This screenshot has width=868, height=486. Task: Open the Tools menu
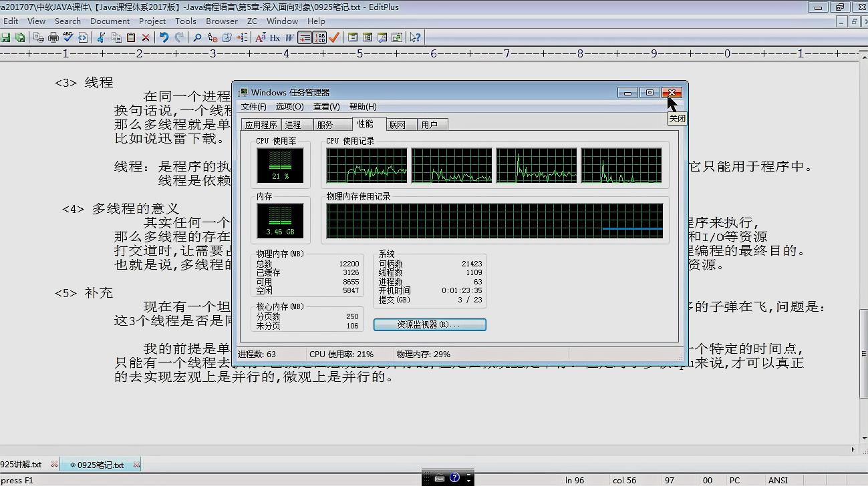click(x=186, y=21)
